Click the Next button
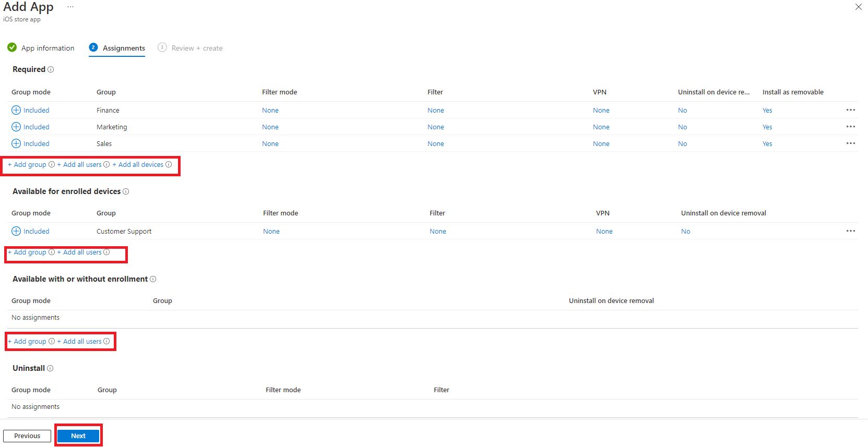Viewport: 868px width, 447px height. point(78,436)
